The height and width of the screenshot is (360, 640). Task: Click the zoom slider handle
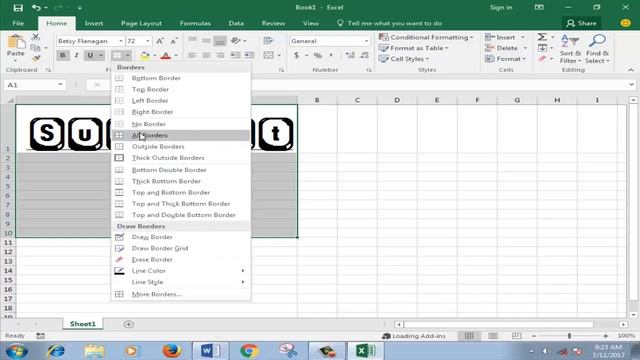tap(569, 336)
